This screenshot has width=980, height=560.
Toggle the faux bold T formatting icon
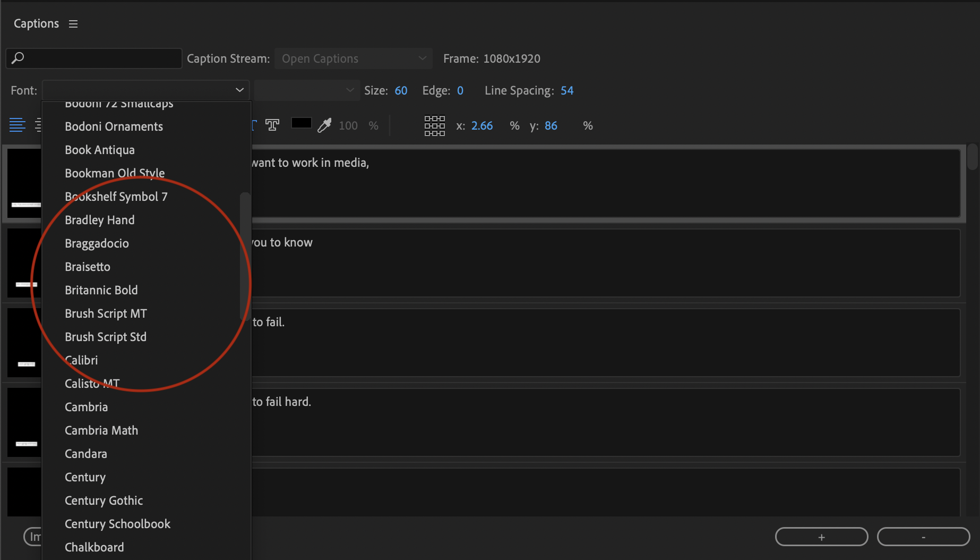[x=272, y=125]
